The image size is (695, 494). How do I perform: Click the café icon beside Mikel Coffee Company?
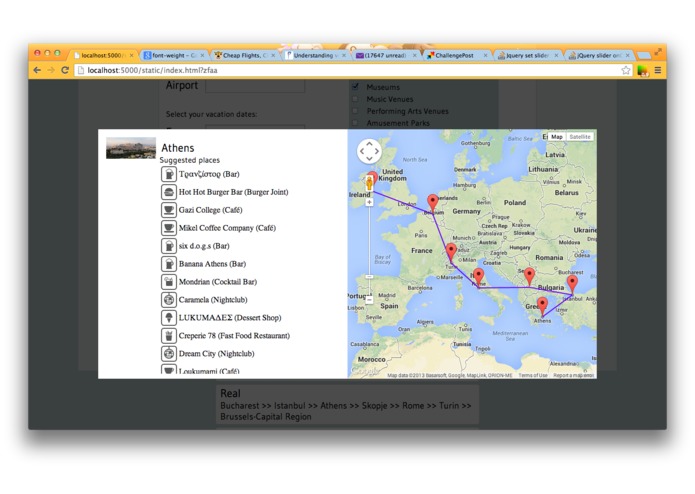tap(168, 228)
